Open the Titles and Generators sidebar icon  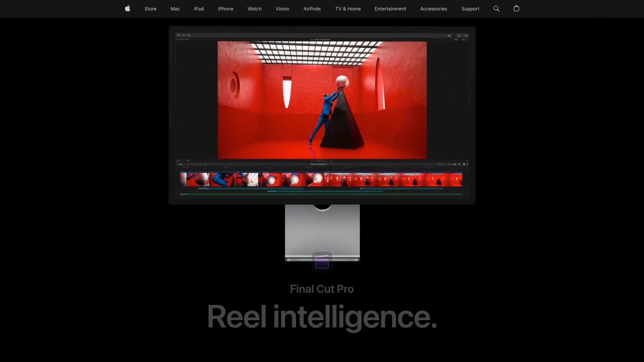point(189,35)
